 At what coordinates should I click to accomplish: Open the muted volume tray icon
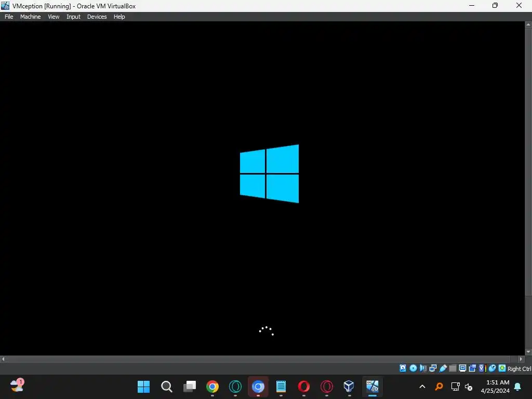469,387
